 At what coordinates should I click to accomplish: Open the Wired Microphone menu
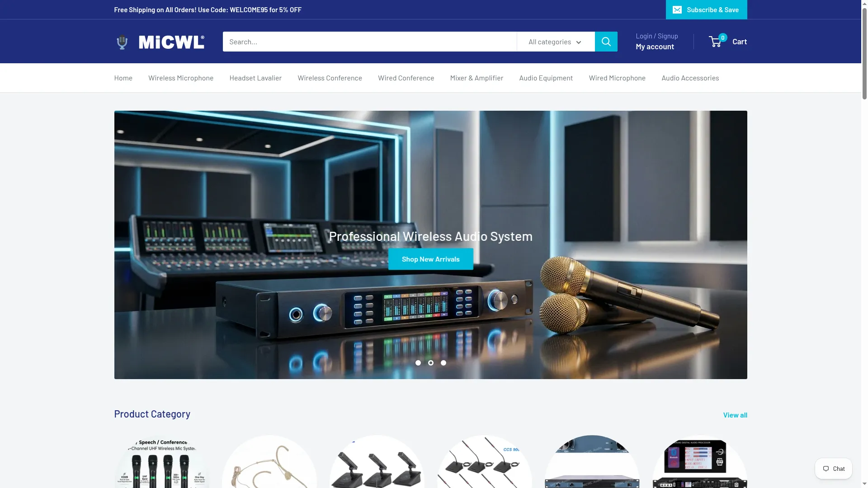click(x=617, y=78)
